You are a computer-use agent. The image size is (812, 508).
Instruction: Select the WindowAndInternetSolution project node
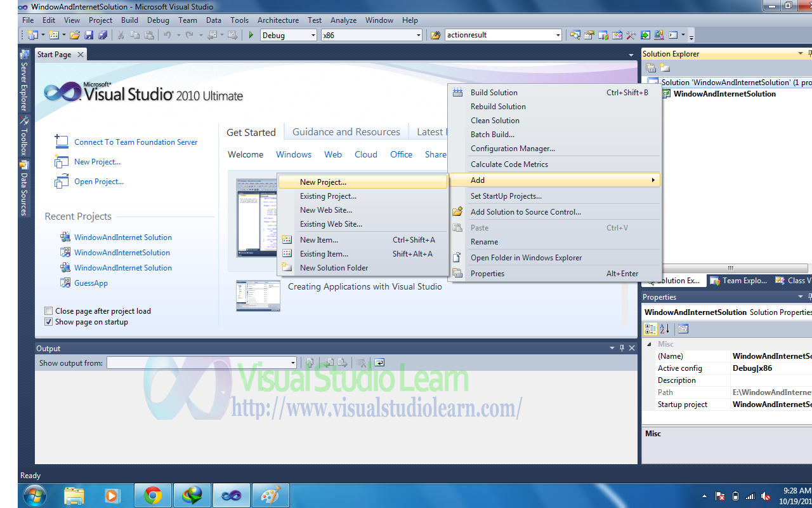[724, 94]
